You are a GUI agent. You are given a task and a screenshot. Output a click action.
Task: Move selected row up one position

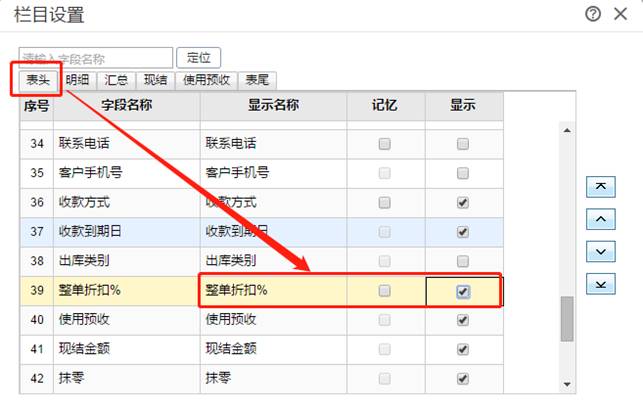point(599,219)
